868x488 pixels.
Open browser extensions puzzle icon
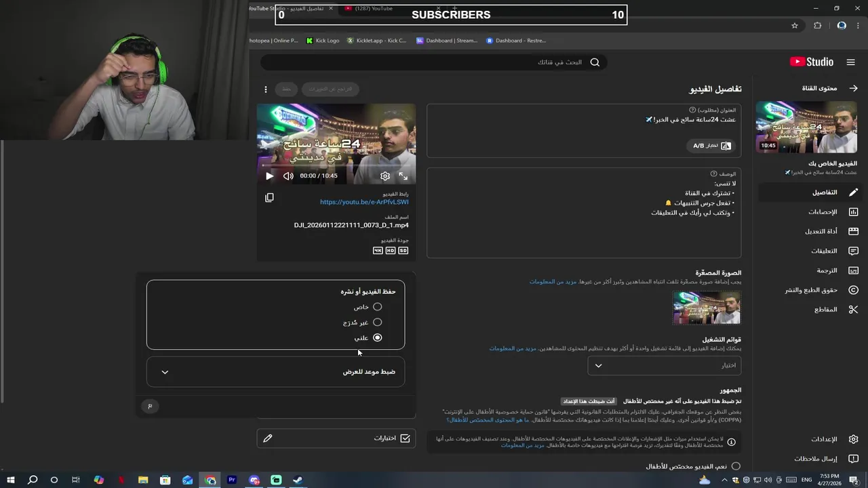pos(818,26)
